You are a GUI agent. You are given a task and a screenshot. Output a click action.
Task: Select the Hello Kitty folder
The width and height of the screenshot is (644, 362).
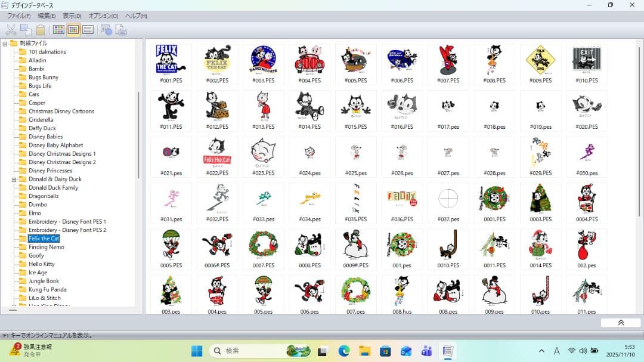click(x=41, y=264)
